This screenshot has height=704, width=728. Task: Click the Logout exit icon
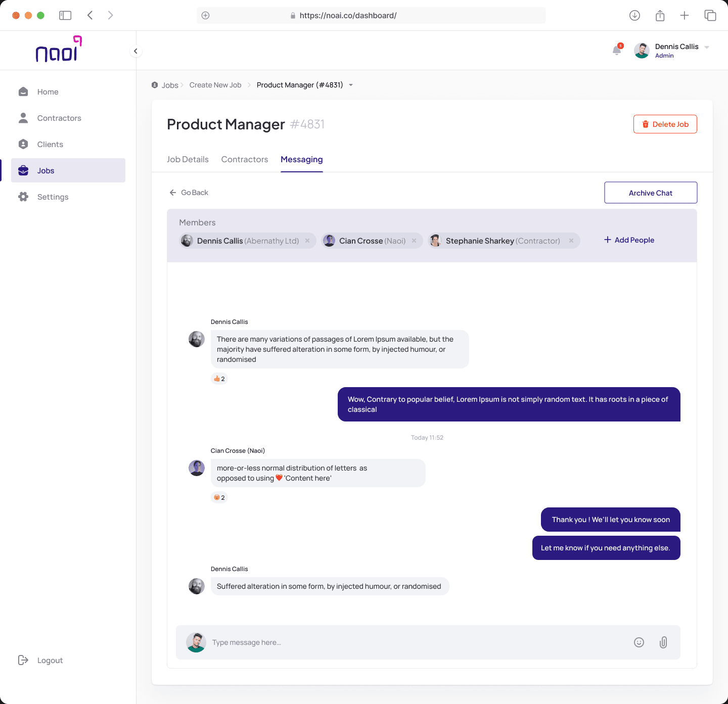23,660
